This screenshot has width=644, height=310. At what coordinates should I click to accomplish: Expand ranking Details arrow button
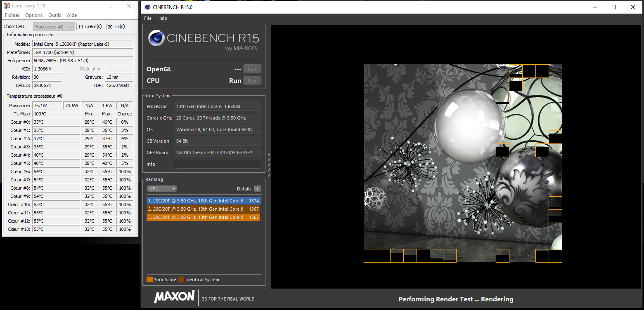pos(258,189)
